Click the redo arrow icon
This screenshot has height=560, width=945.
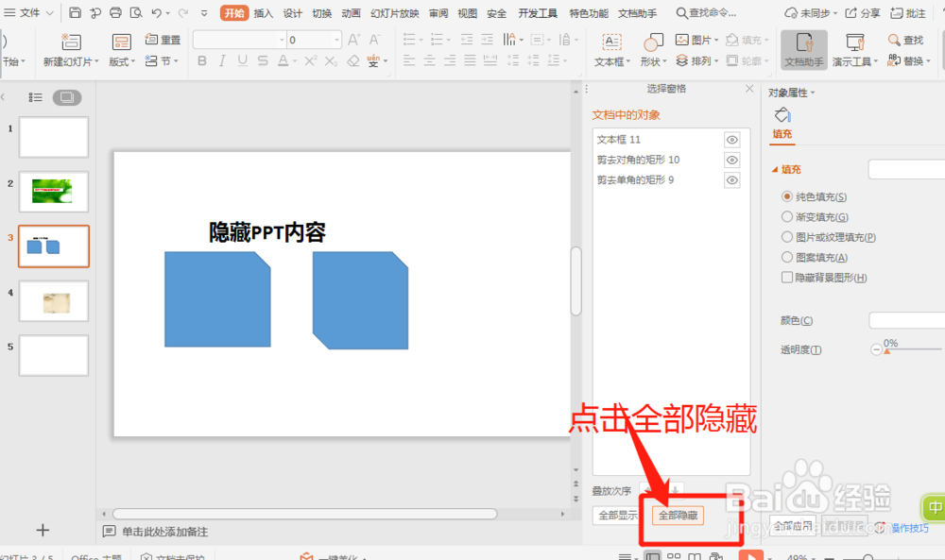pos(183,12)
